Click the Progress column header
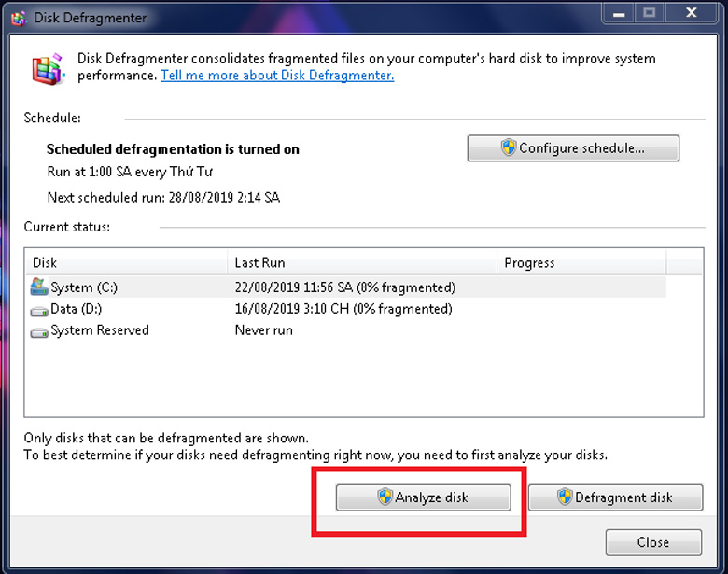 [581, 262]
